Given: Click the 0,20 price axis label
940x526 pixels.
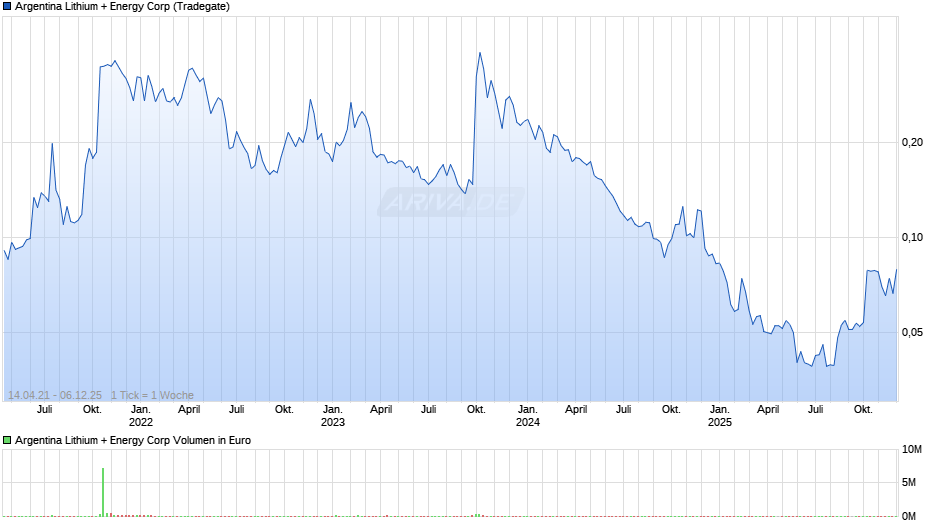Looking at the screenshot, I should pyautogui.click(x=912, y=142).
